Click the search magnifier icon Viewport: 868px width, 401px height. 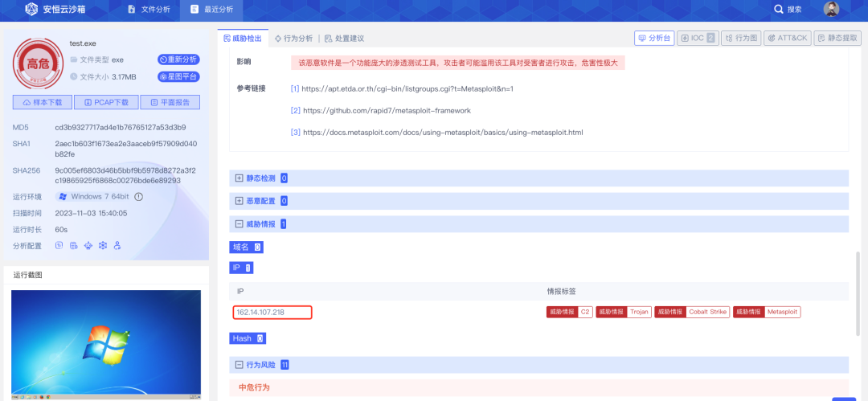point(778,9)
